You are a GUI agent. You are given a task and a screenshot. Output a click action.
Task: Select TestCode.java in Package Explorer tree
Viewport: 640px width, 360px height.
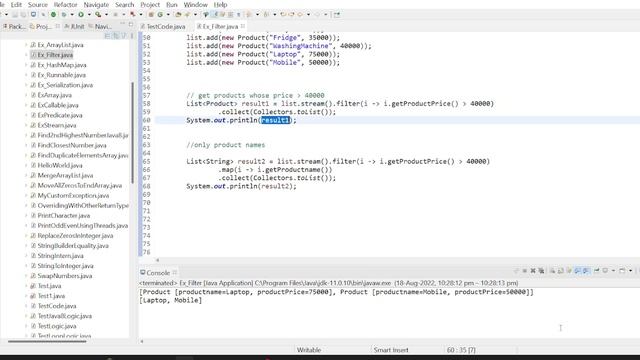point(57,306)
